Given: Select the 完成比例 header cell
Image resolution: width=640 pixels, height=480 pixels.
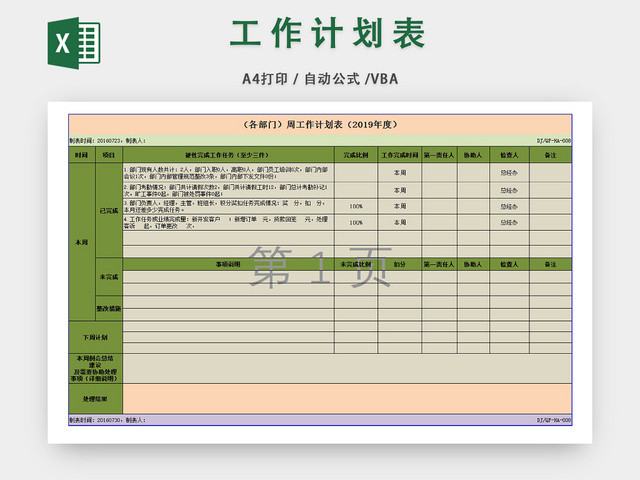Looking at the screenshot, I should coord(356,156).
